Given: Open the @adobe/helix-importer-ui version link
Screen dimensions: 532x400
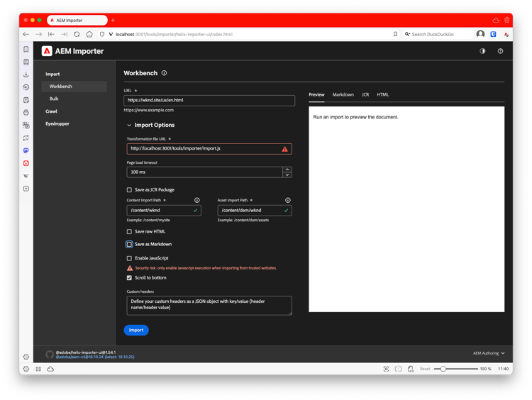Looking at the screenshot, I should [x=86, y=352].
